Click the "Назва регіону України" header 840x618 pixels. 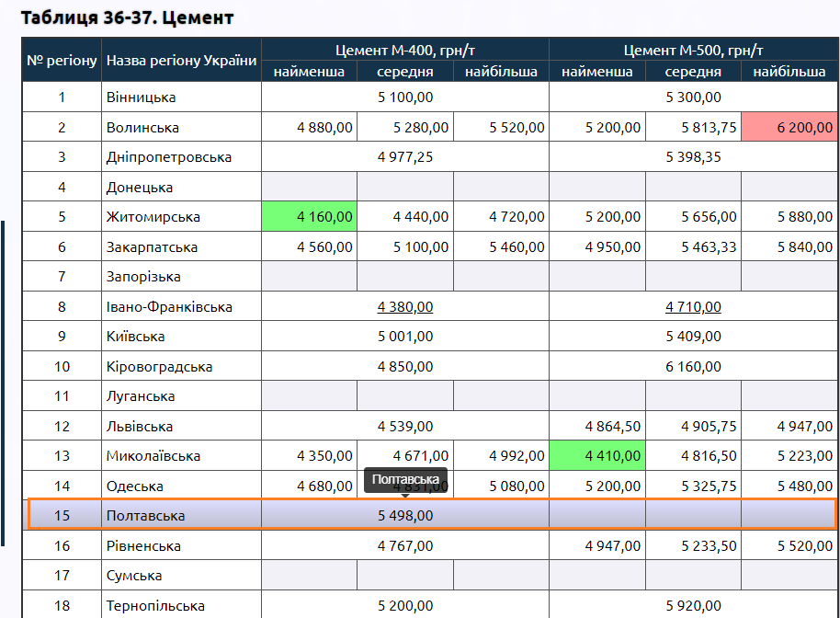tap(181, 61)
